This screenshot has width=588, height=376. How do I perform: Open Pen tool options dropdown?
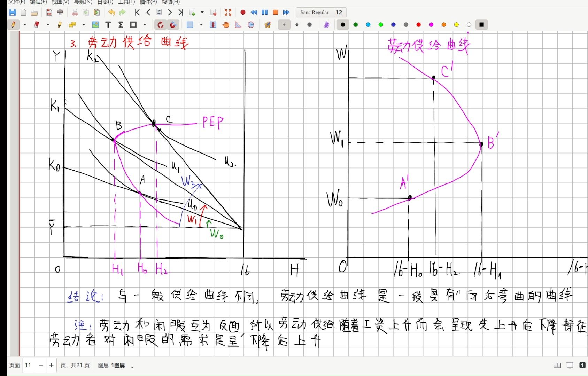pyautogui.click(x=25, y=25)
